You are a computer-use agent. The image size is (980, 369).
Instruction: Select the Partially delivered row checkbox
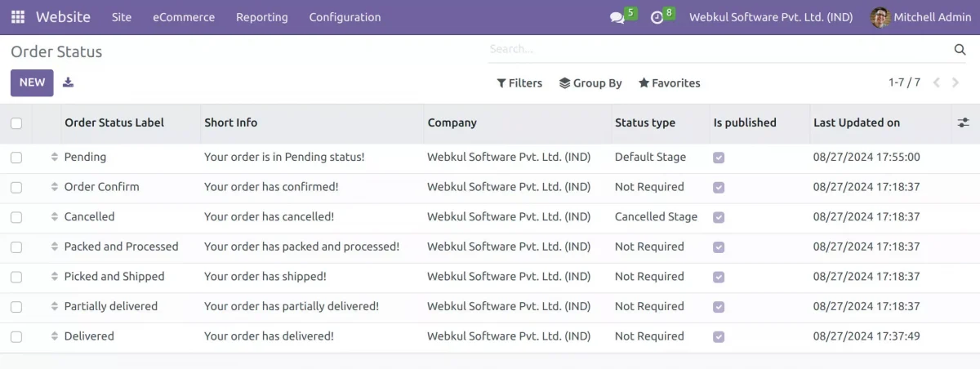coord(16,306)
